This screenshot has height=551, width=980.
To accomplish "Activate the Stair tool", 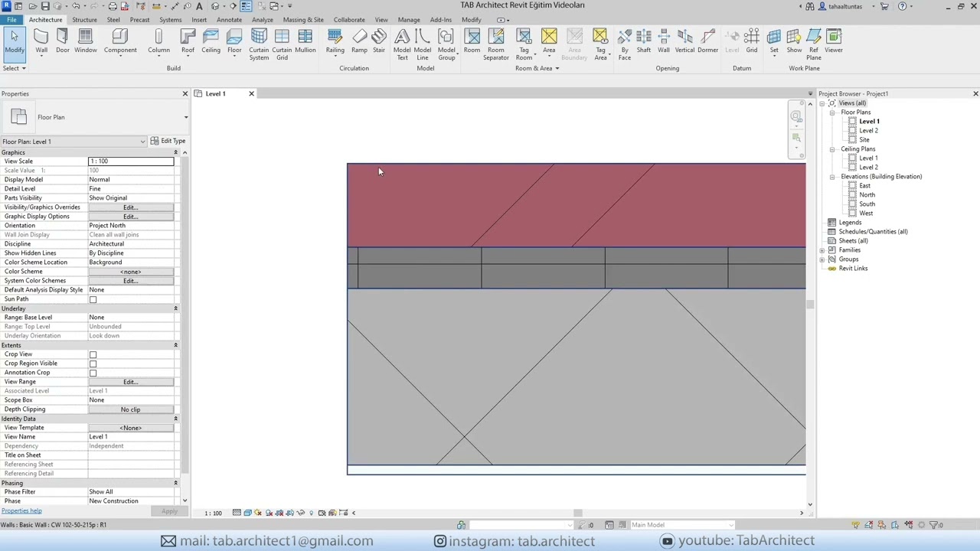I will [379, 41].
